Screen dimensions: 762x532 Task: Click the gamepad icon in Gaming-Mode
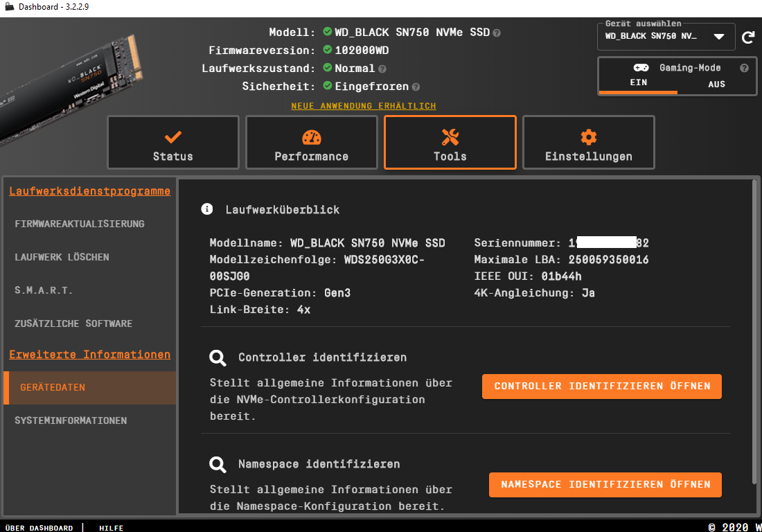[x=641, y=67]
